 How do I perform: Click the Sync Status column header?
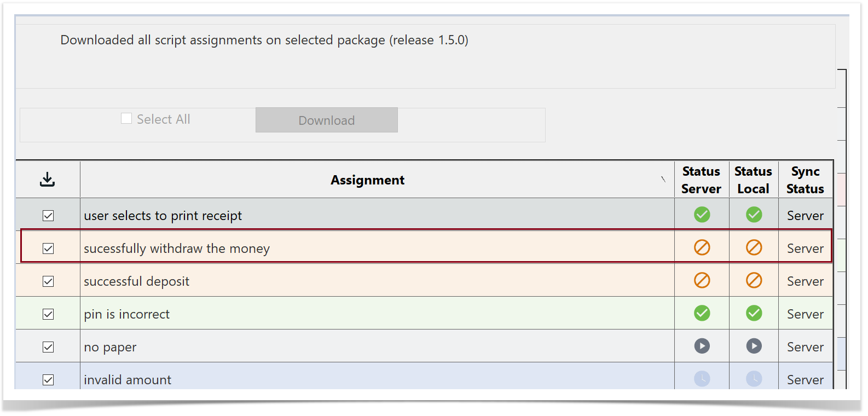tap(805, 180)
